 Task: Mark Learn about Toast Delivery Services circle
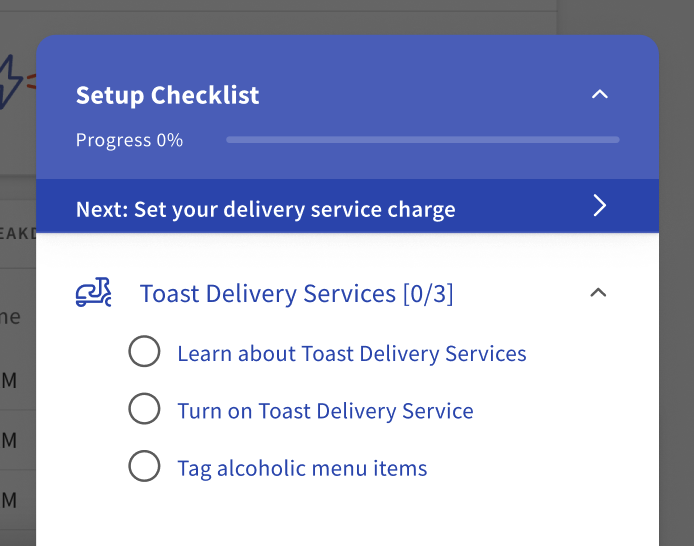(144, 352)
